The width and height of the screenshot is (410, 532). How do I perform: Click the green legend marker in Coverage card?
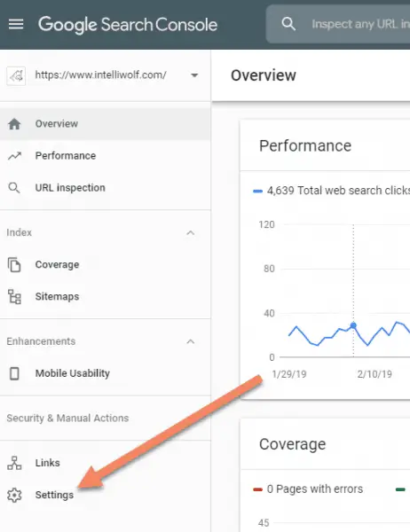pos(400,489)
